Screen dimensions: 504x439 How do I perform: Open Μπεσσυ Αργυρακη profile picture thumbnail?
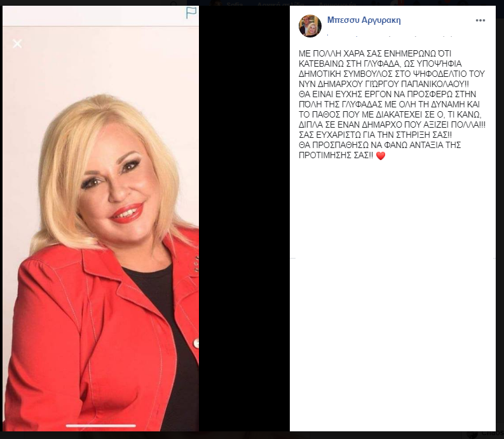[310, 26]
